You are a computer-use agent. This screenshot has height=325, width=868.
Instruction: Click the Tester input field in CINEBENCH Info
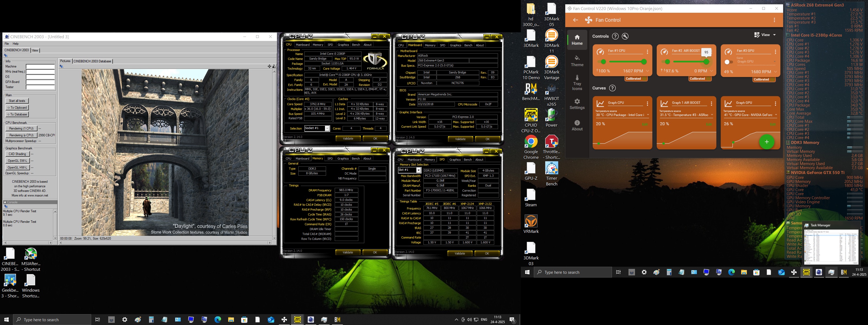tap(40, 87)
